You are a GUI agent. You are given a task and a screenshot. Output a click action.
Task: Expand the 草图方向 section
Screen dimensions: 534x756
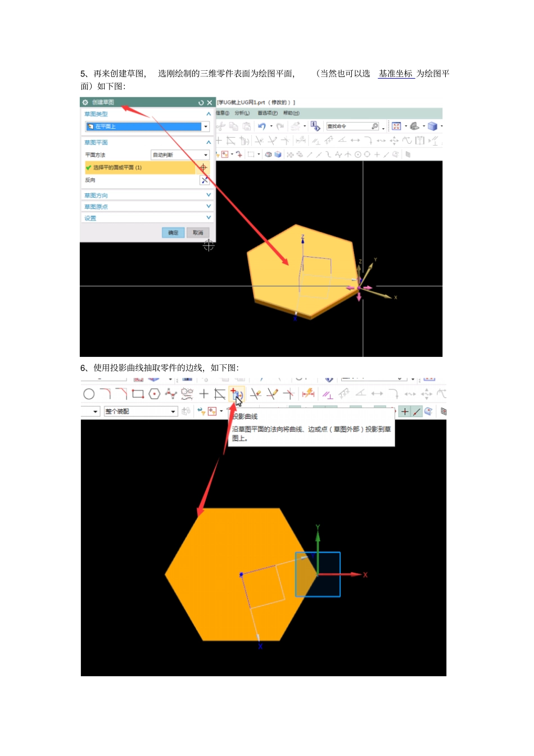[209, 195]
